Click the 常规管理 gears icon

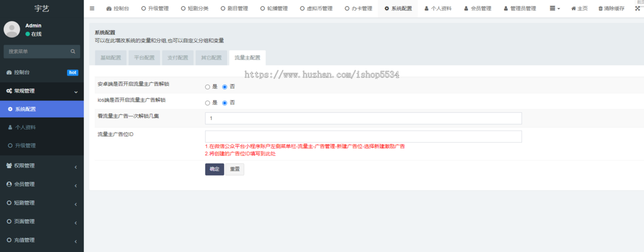(x=9, y=91)
